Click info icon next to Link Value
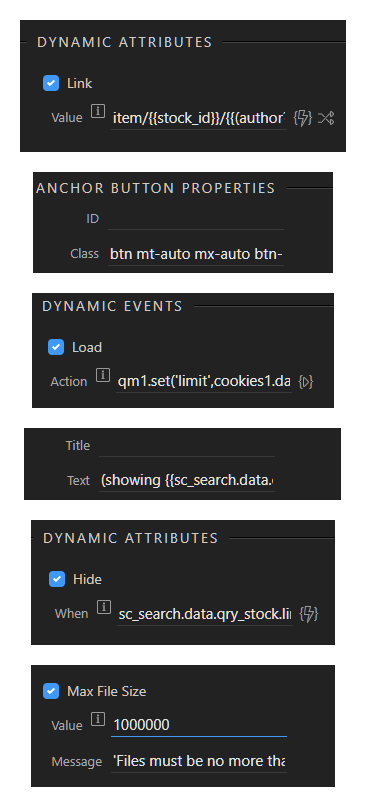Viewport: 366px width, 807px height. pyautogui.click(x=98, y=111)
